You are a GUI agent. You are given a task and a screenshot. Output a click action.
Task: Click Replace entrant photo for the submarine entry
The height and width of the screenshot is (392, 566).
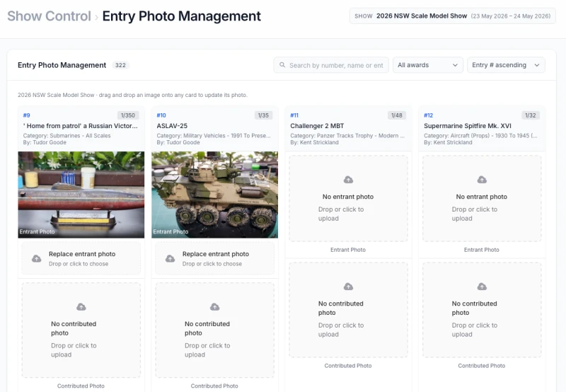pos(81,258)
